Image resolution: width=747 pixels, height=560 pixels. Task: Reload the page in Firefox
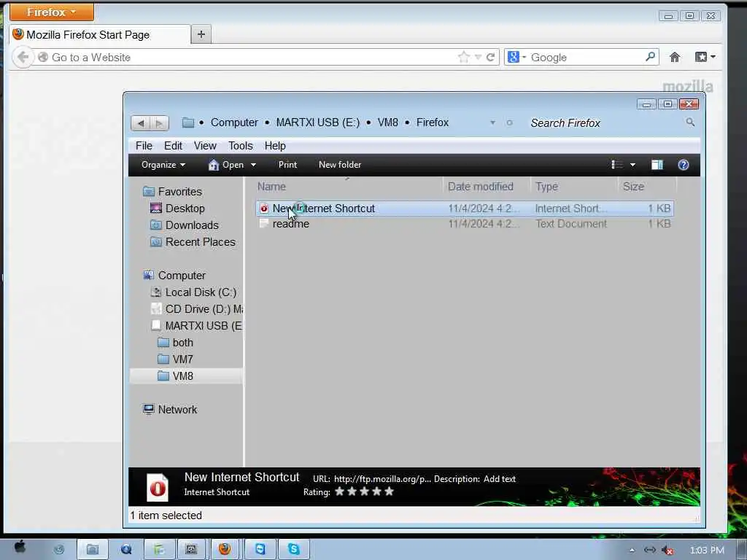(490, 57)
